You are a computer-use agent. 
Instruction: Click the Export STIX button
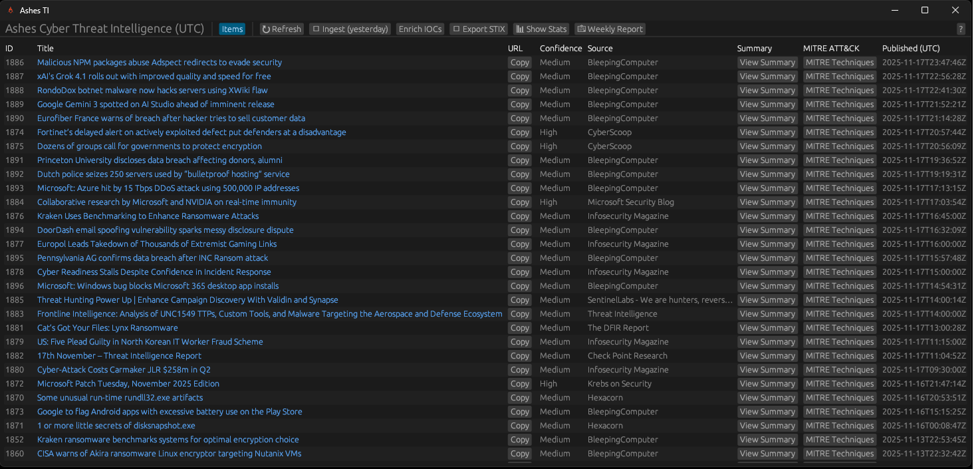479,29
